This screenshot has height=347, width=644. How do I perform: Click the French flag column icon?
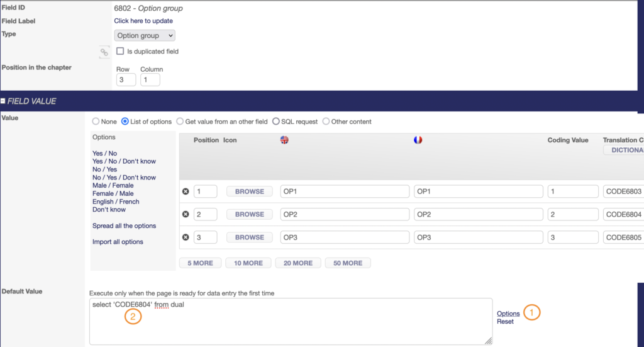[418, 140]
